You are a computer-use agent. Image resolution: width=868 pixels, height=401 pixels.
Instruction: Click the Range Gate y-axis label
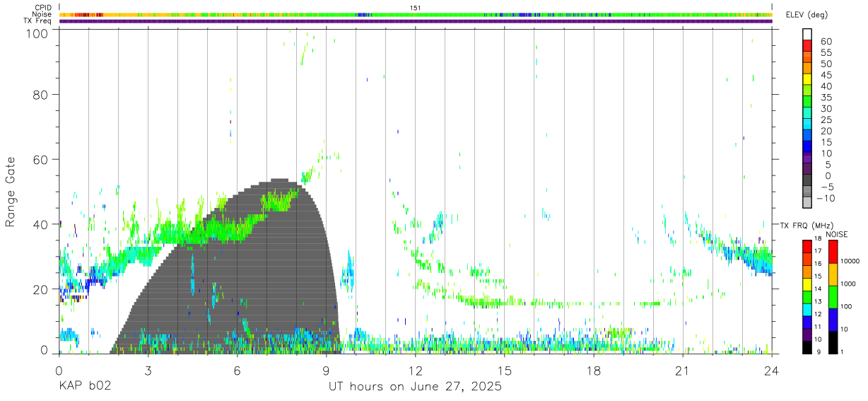pos(11,192)
